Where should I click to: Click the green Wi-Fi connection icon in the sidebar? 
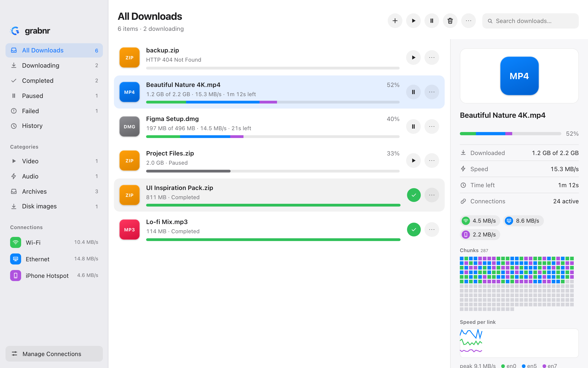16,242
